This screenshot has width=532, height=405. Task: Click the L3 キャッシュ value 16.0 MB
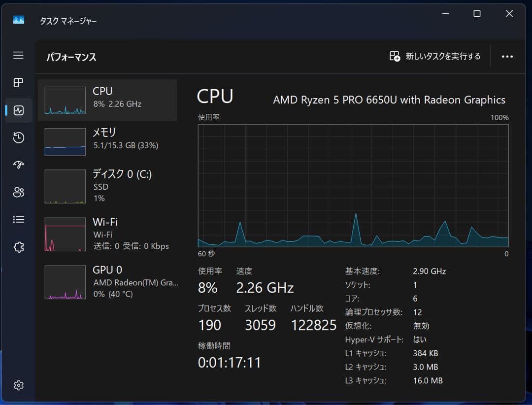point(428,380)
